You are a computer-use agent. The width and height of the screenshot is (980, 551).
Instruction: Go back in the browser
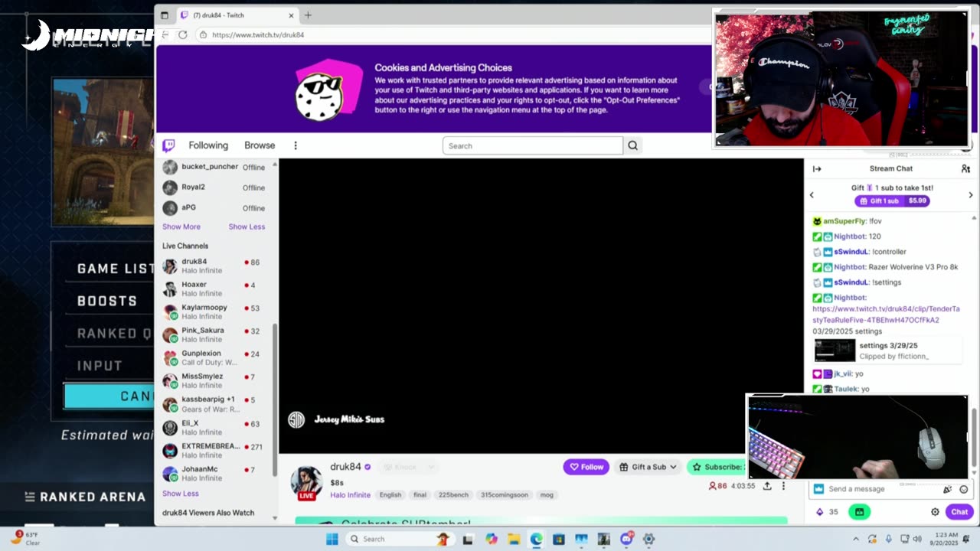tap(165, 34)
